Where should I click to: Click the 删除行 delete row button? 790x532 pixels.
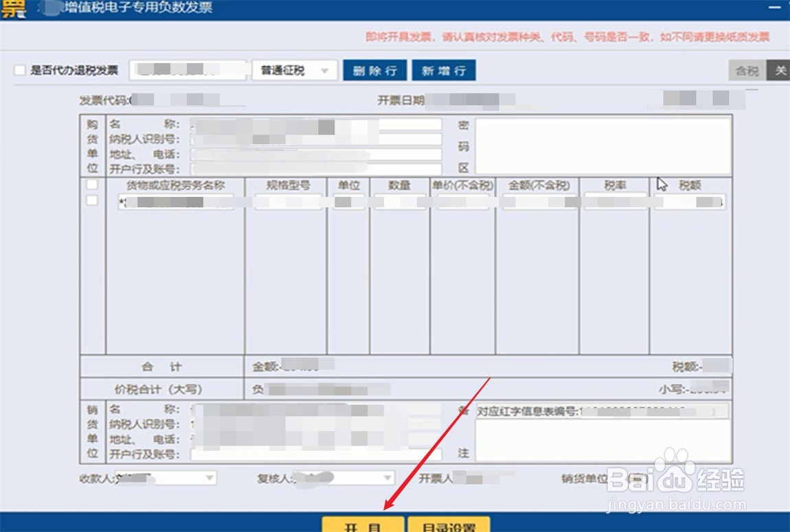pos(374,69)
